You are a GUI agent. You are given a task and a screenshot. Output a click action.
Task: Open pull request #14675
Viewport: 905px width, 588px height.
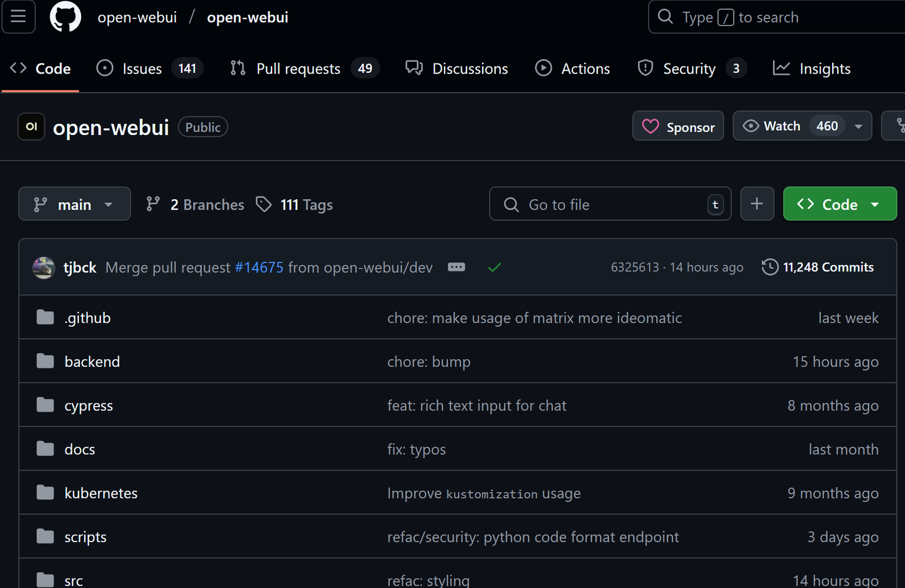click(259, 267)
